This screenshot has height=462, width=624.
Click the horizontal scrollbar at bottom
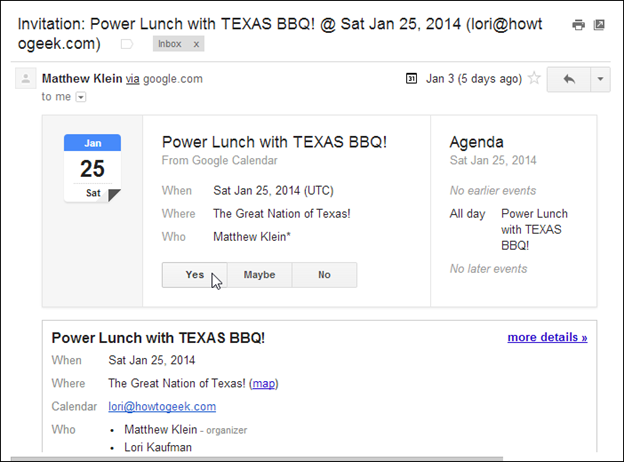(x=257, y=459)
